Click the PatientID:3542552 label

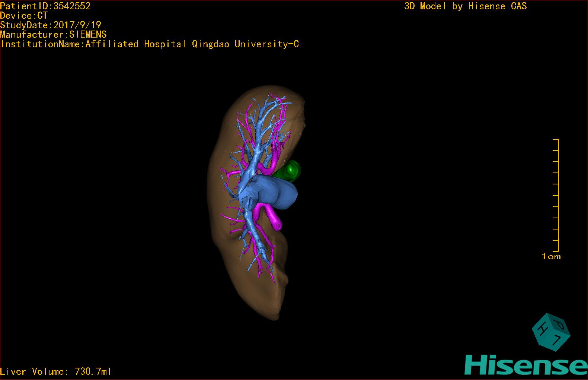point(45,6)
